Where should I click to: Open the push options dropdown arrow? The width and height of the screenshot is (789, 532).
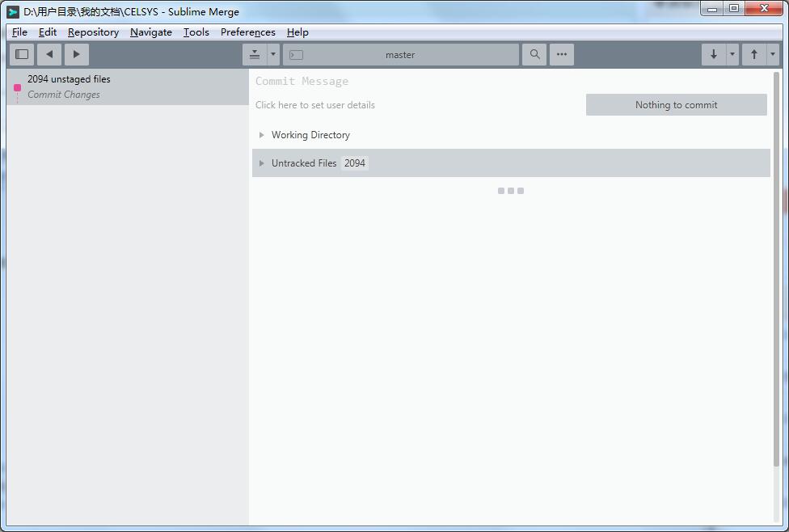pos(772,54)
